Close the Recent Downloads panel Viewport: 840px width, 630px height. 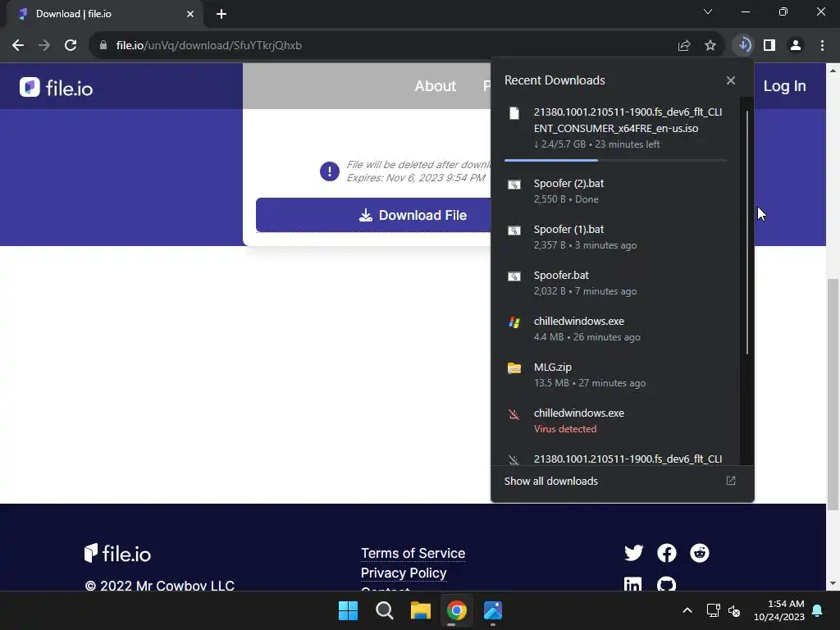point(731,80)
